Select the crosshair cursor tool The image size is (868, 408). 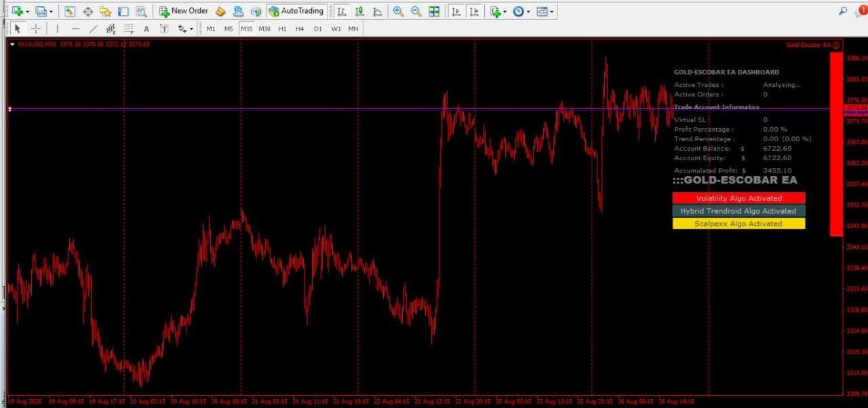36,29
